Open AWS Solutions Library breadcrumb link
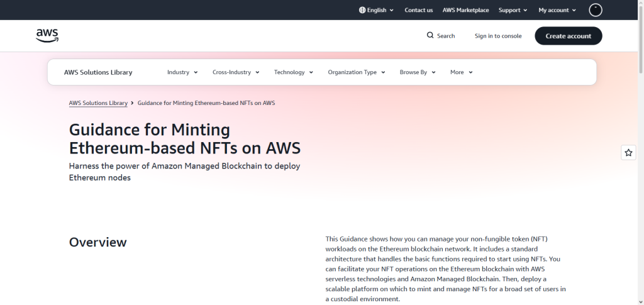This screenshot has width=644, height=305. (x=98, y=103)
